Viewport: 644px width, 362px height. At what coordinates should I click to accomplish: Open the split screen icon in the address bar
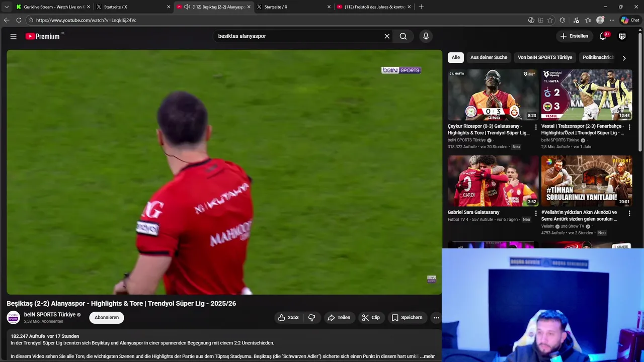540,20
